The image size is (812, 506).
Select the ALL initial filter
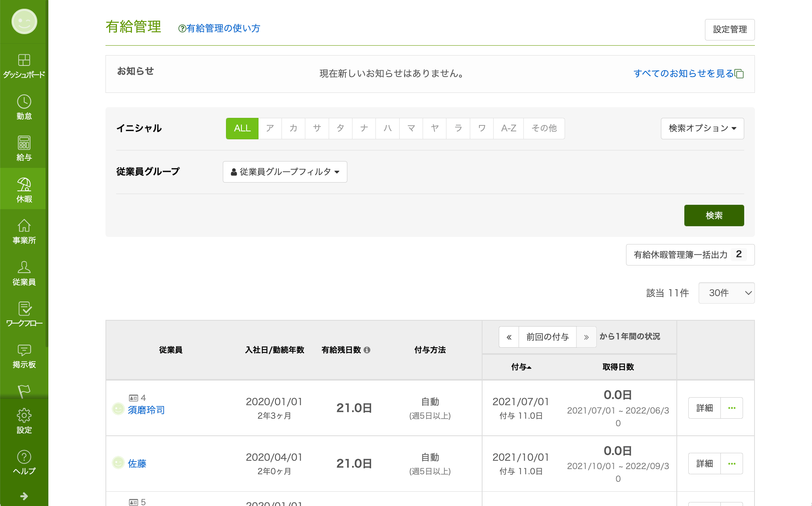(x=242, y=128)
